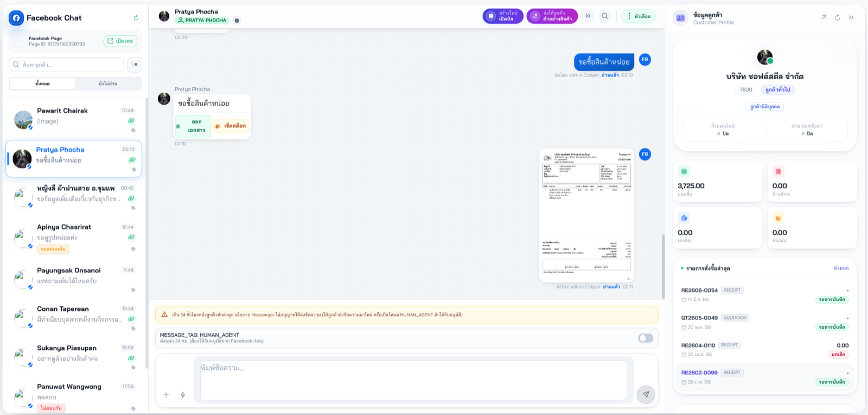
Task: Click the ไม่ตอบรับ tag under Panuwat Wangwong
Action: (x=51, y=408)
